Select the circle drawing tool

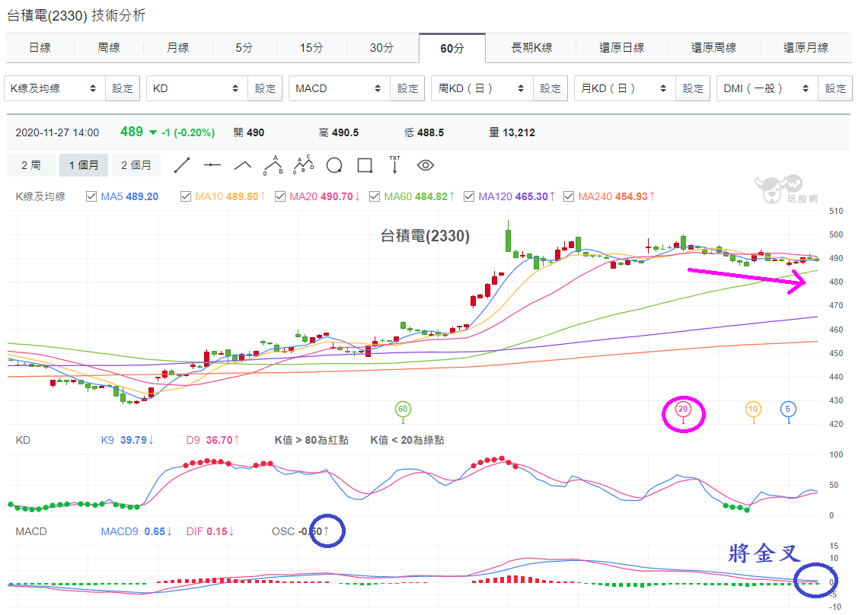pos(334,165)
